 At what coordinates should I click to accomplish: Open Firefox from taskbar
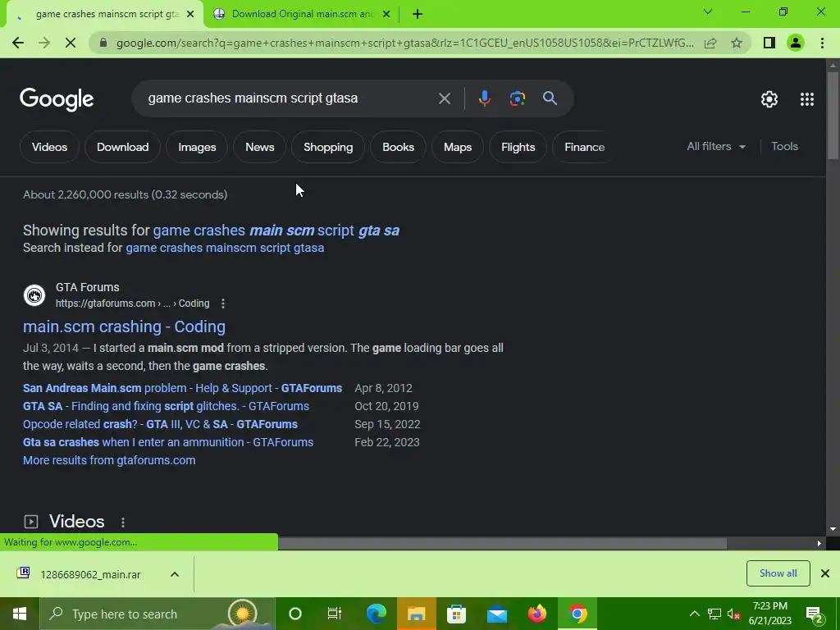click(x=536, y=614)
